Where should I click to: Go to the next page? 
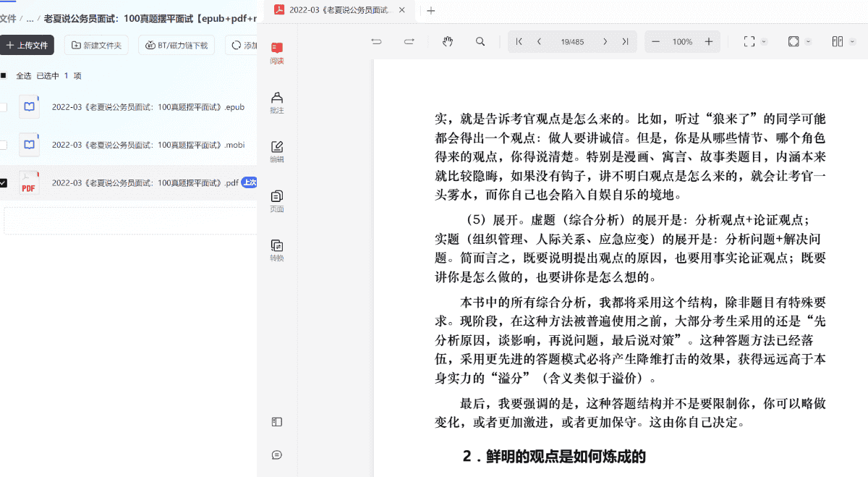pos(605,42)
